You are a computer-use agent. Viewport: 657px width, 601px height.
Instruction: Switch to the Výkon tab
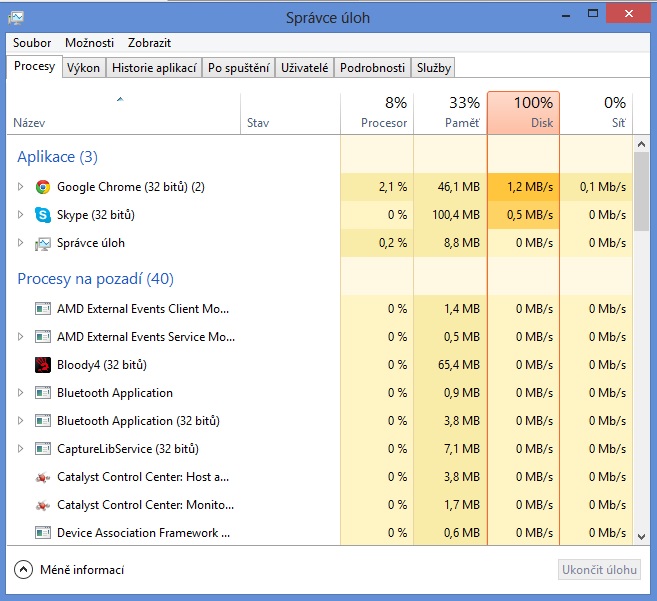tap(83, 68)
